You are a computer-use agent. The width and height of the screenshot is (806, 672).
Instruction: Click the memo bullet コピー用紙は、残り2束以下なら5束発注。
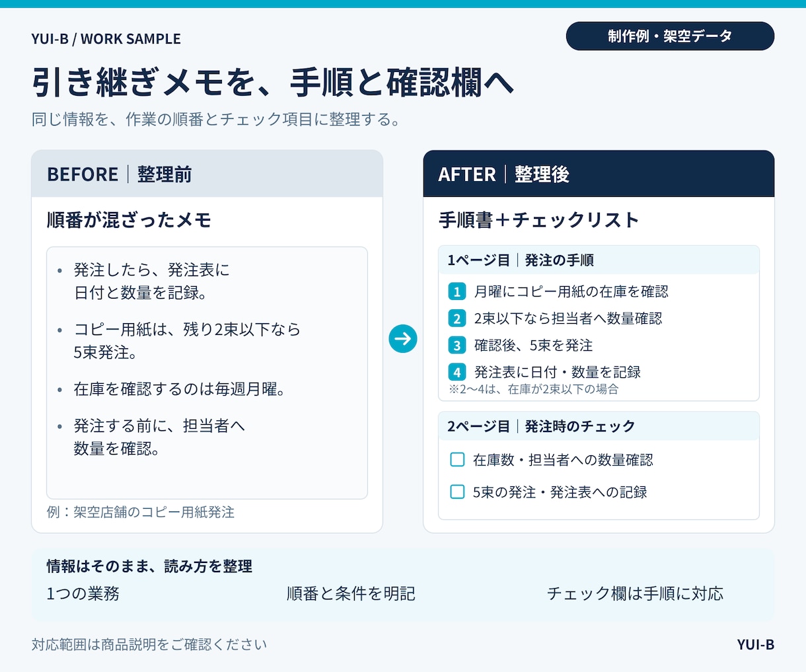point(187,340)
